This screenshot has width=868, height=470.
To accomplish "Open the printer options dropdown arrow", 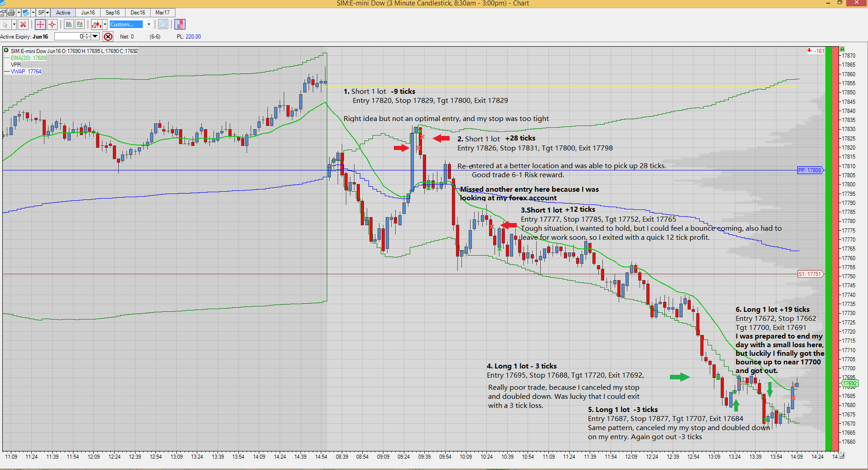I will [x=19, y=13].
